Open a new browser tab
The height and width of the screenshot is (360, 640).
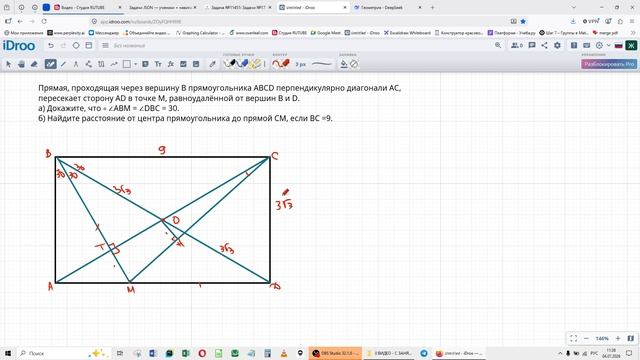(x=432, y=7)
